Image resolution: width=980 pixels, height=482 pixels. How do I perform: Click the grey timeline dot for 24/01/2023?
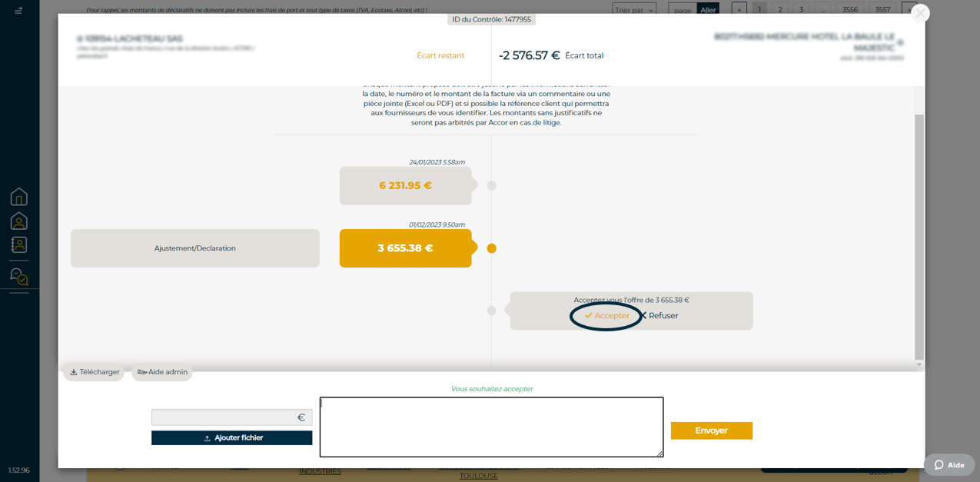pos(492,186)
